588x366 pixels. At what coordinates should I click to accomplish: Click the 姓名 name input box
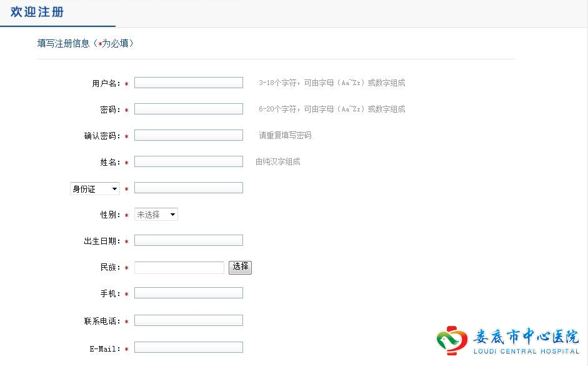point(189,161)
